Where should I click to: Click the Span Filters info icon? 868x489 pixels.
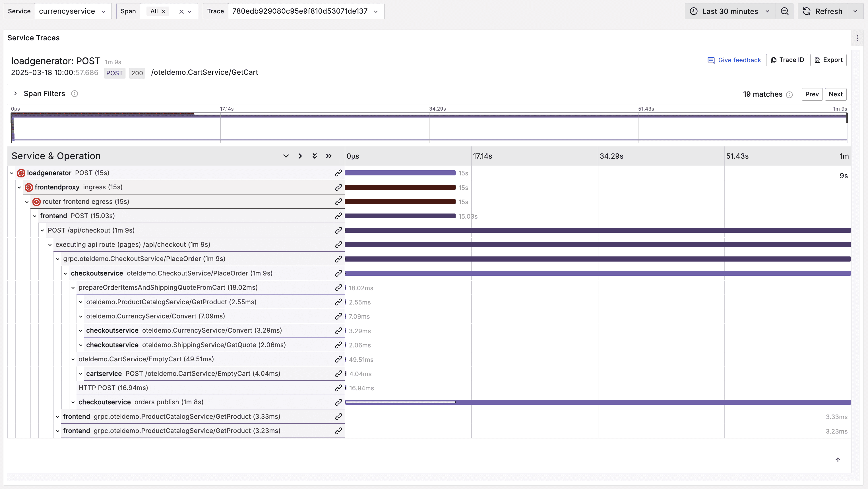click(75, 94)
